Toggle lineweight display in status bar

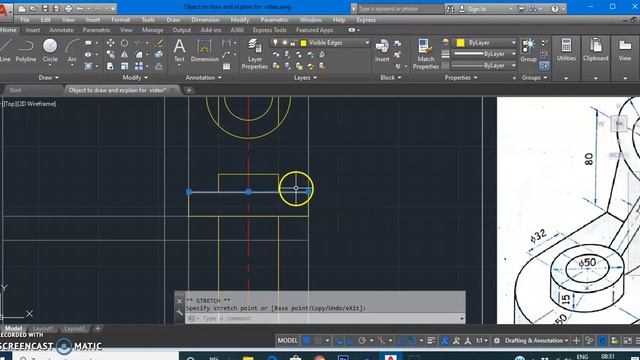pos(431,340)
